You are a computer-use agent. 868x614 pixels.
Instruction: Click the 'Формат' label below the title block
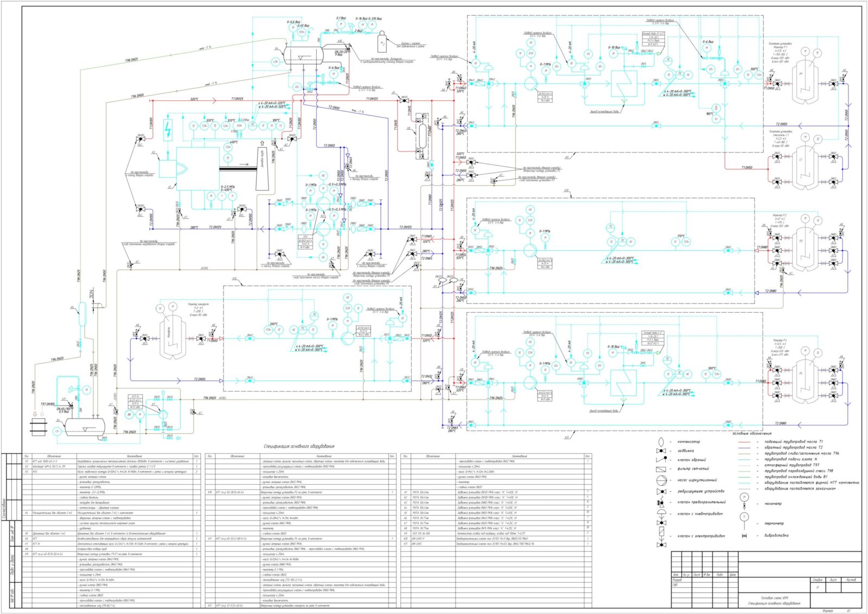[828, 610]
